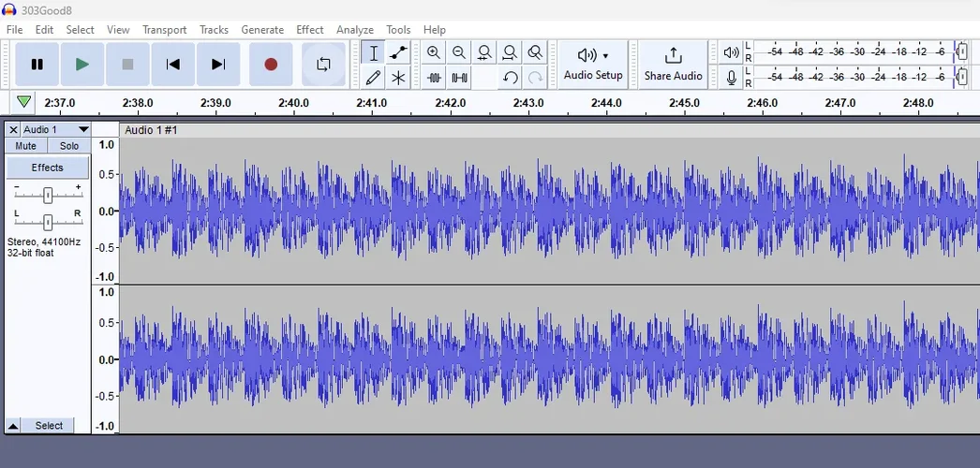Open the Edit menu

(x=44, y=29)
